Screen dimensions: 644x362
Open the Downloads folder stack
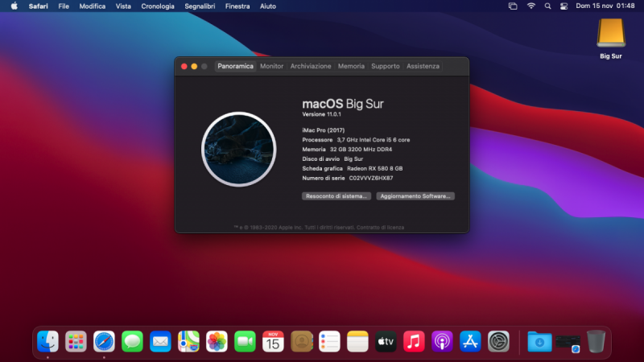coord(539,341)
